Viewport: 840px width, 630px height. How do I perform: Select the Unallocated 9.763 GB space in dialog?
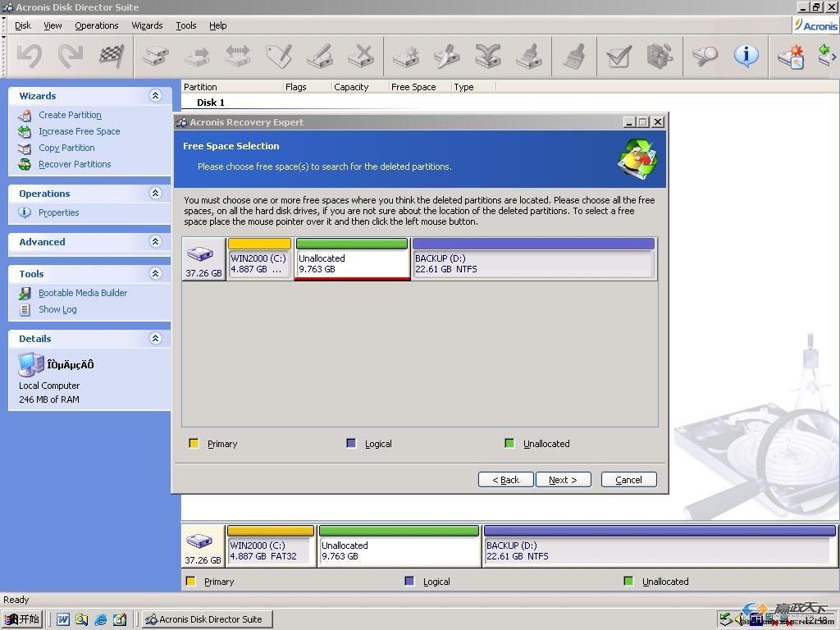tap(352, 258)
